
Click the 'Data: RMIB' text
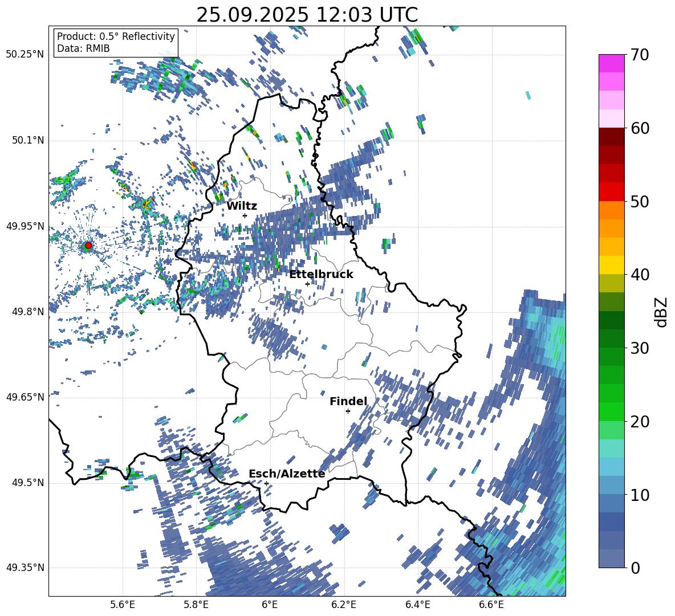[83, 48]
